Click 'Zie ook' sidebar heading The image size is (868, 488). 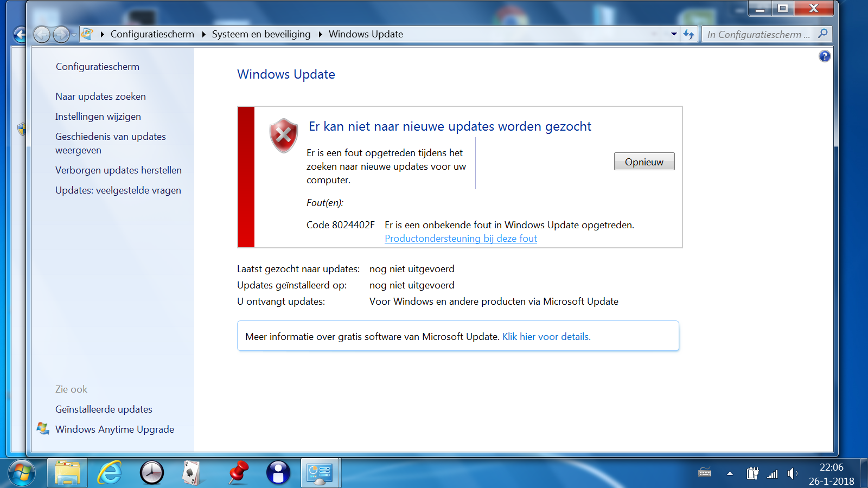tap(71, 389)
